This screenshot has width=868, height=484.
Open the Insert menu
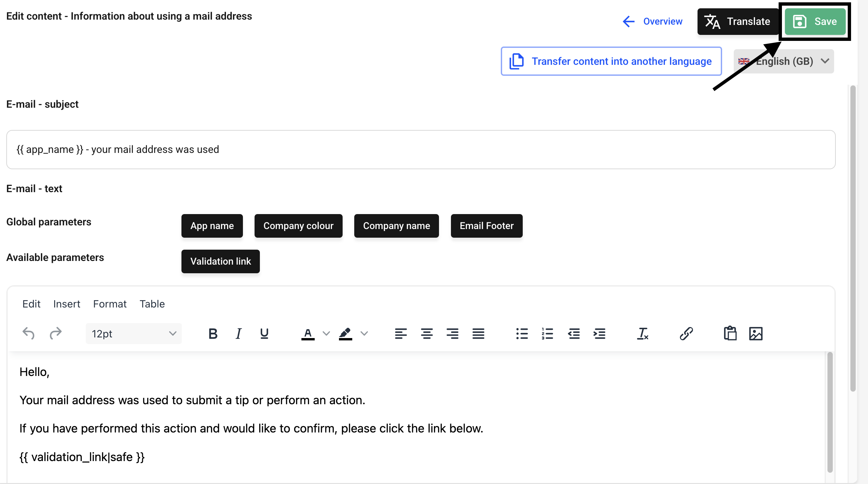66,304
